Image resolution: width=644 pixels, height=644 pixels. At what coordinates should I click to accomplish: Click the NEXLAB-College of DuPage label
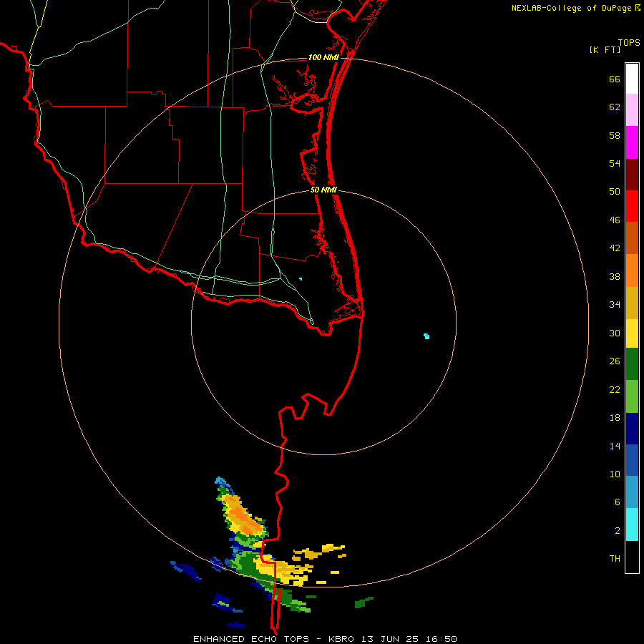[571, 8]
